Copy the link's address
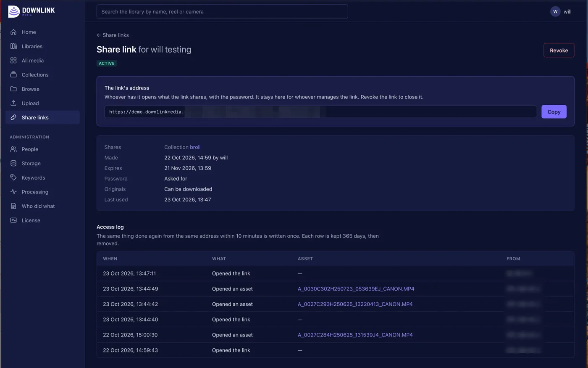 (x=554, y=112)
